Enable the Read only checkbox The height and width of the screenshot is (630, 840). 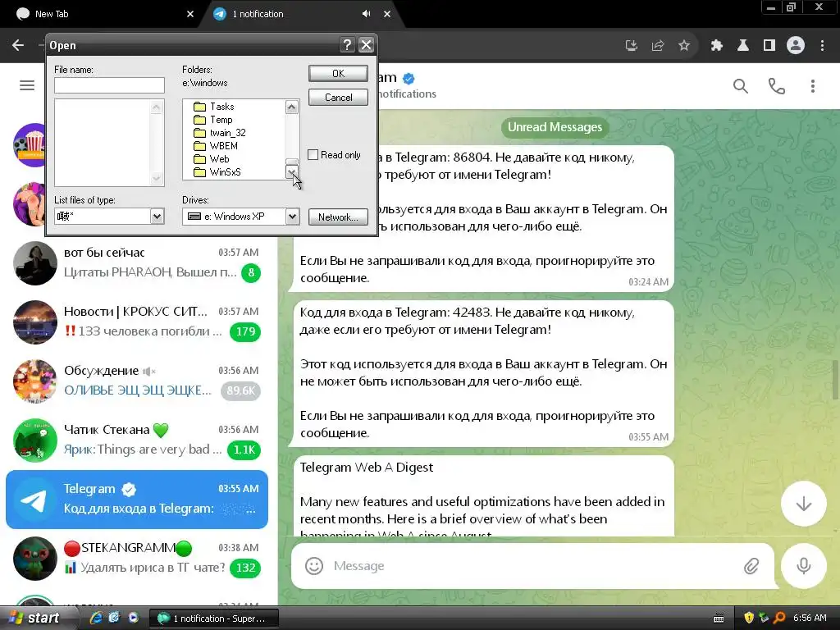(313, 155)
